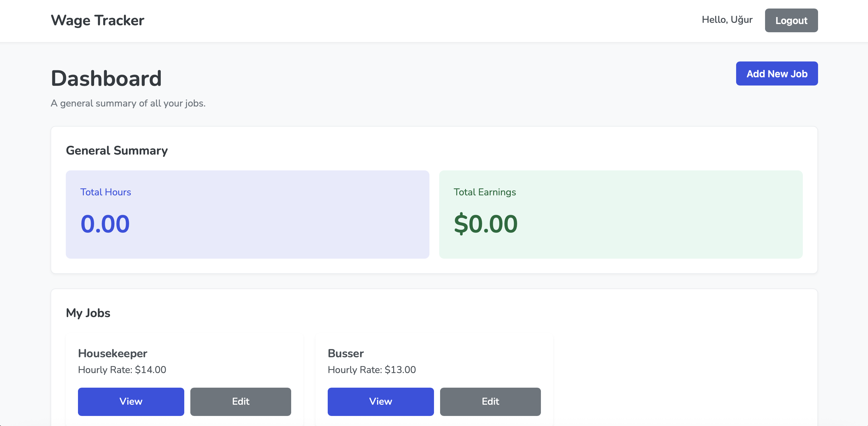This screenshot has width=868, height=426.
Task: Select the Busser job card title
Action: click(x=345, y=353)
